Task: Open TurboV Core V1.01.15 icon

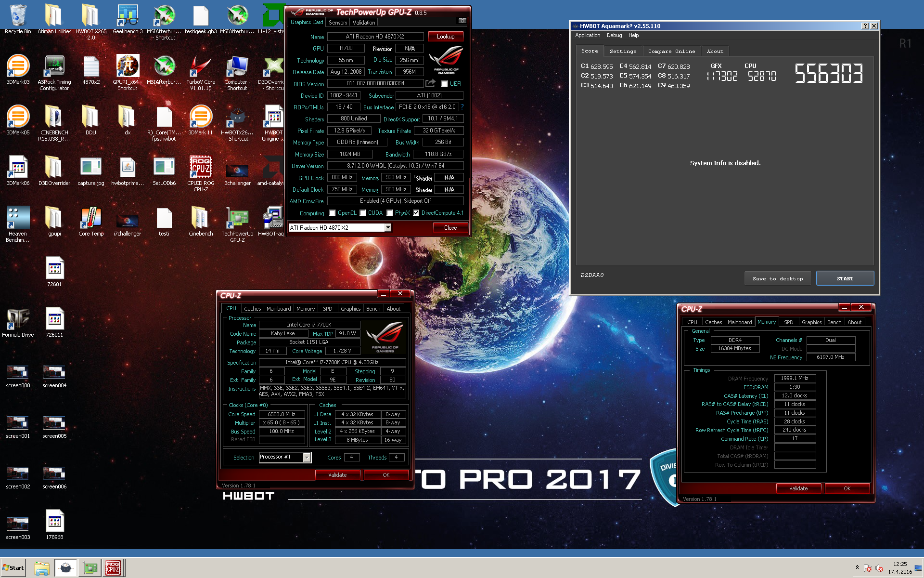Action: 201,72
